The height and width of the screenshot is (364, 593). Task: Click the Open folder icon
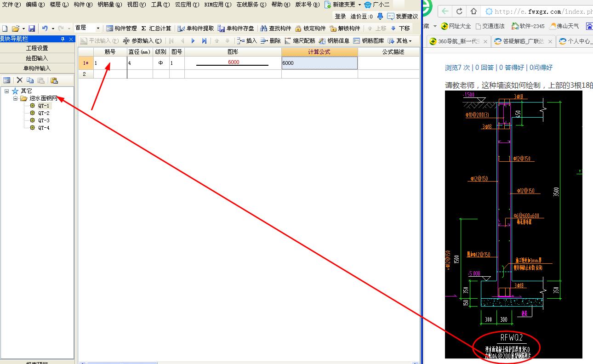pos(16,28)
